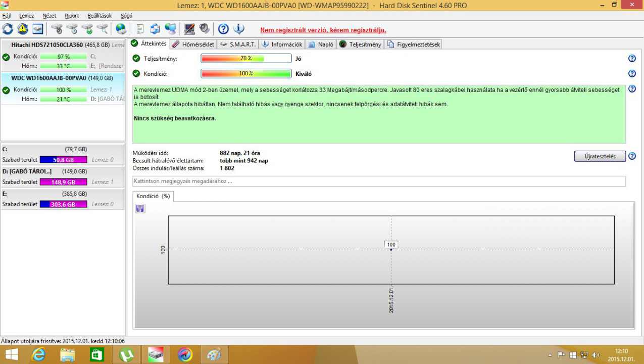Open the text report document icon
The image size is (644, 364).
click(x=140, y=29)
